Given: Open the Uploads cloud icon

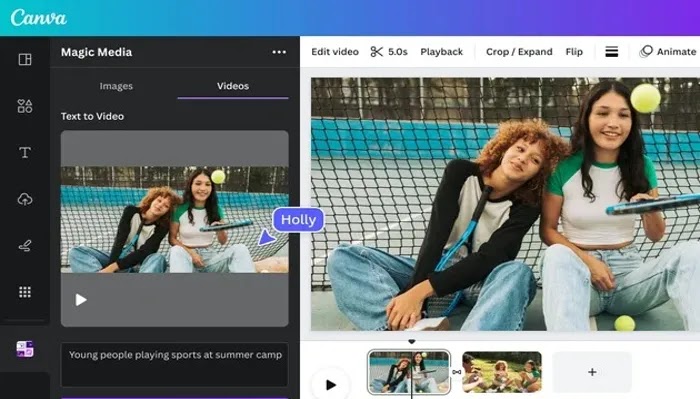Looking at the screenshot, I should point(25,199).
